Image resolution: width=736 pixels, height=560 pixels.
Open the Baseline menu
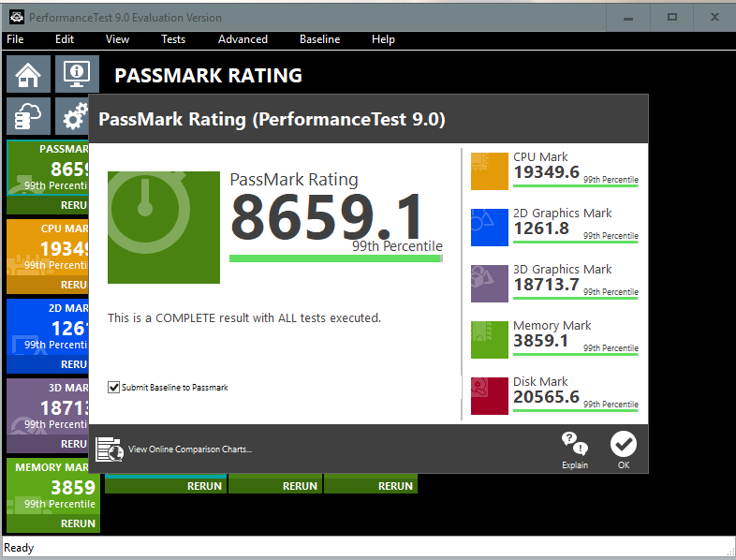319,39
